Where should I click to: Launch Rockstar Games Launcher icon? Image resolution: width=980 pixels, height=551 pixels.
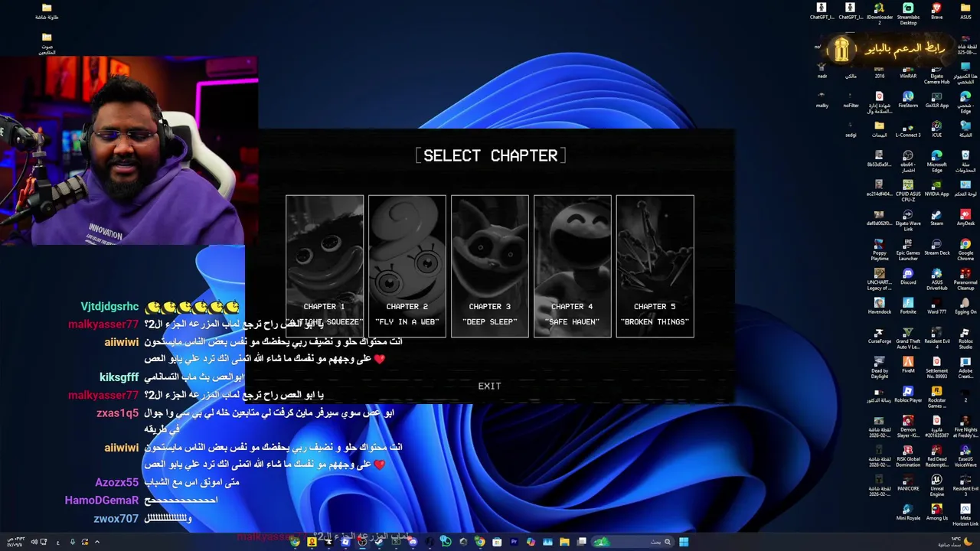936,396
